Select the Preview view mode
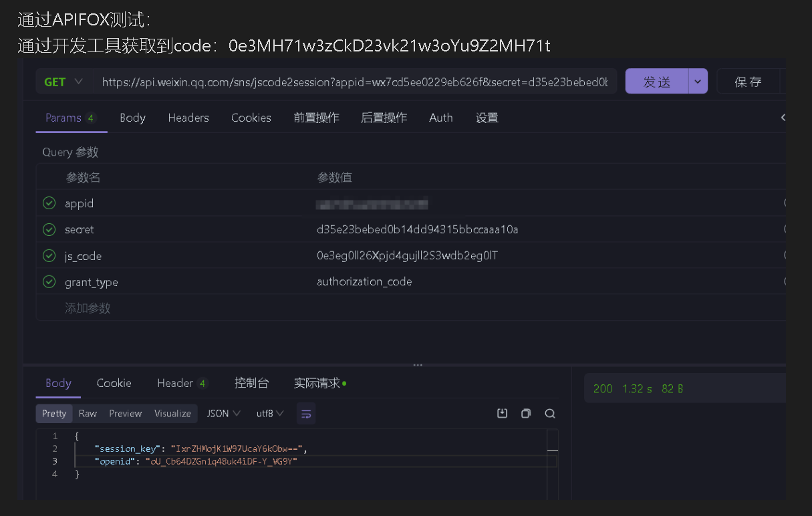Viewport: 812px width, 516px height. point(126,414)
